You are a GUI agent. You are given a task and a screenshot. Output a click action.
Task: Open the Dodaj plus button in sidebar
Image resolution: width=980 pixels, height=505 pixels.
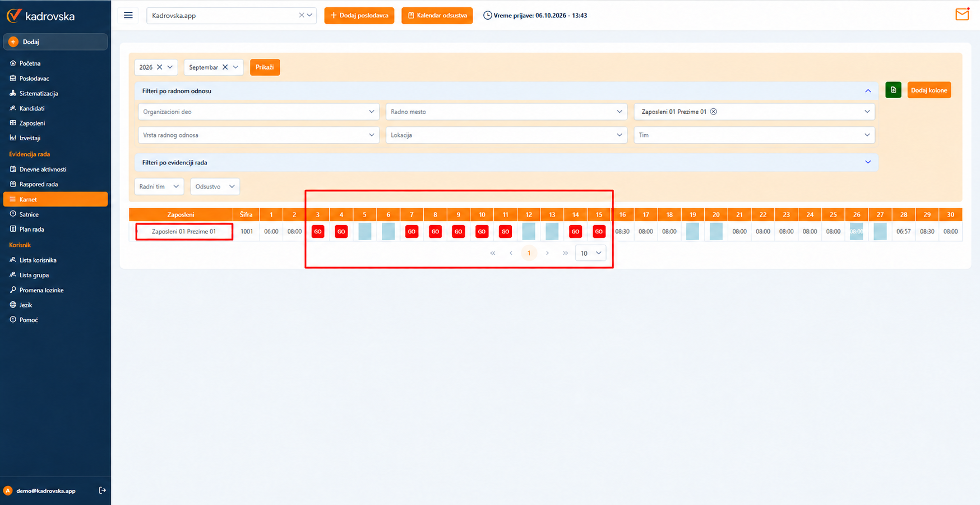[55, 42]
